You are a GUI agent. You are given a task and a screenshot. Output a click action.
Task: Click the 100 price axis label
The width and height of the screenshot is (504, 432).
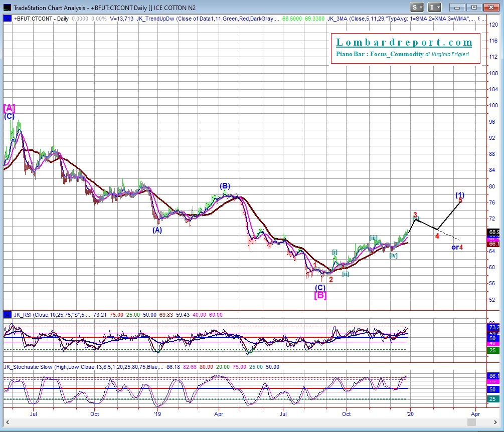click(493, 105)
